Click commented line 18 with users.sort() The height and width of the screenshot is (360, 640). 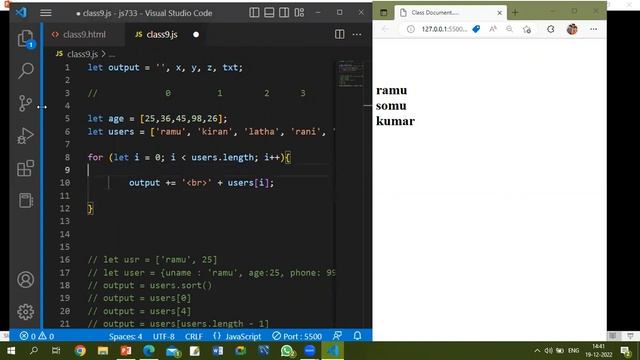pos(150,285)
